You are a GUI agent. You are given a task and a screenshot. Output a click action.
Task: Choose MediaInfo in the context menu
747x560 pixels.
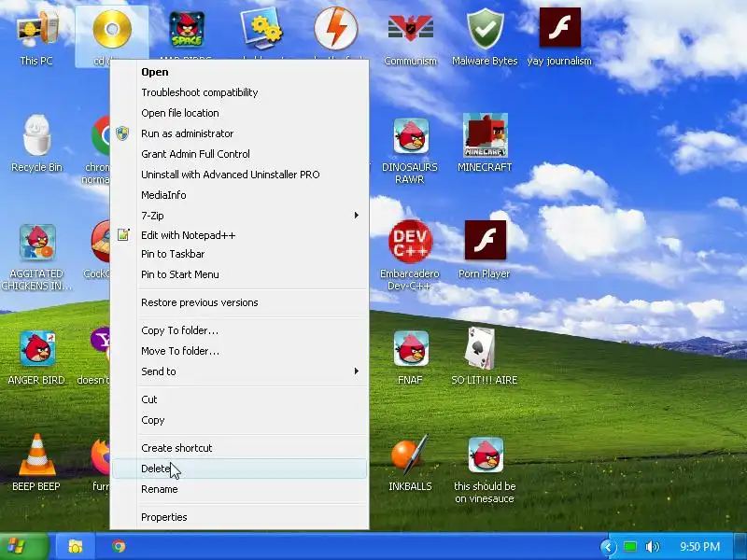[x=240, y=195]
